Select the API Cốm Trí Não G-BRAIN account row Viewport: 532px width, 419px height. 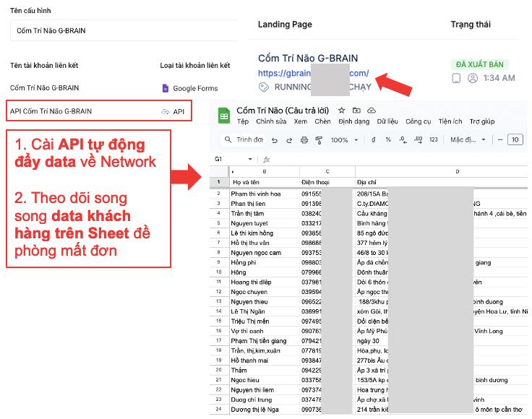pos(99,111)
